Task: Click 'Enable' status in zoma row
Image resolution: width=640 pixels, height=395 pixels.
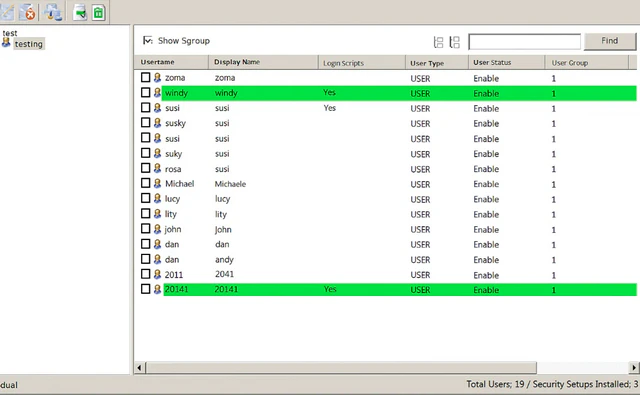Action: 486,78
